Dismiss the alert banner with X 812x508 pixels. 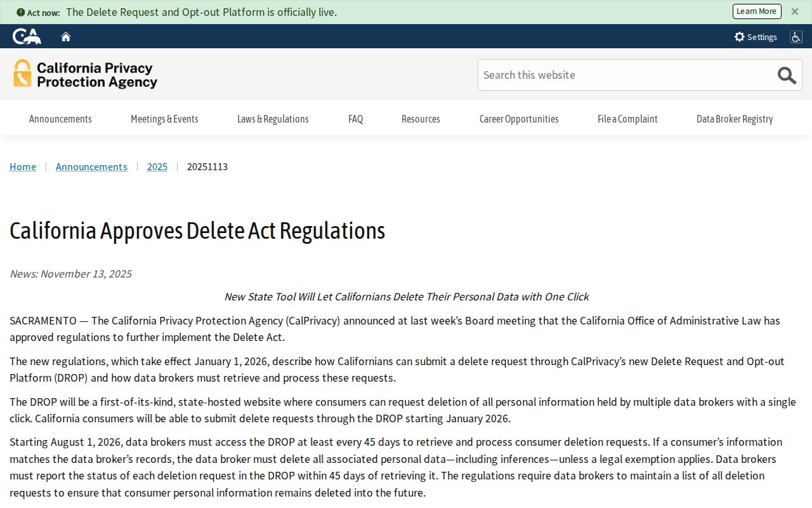[x=795, y=11]
